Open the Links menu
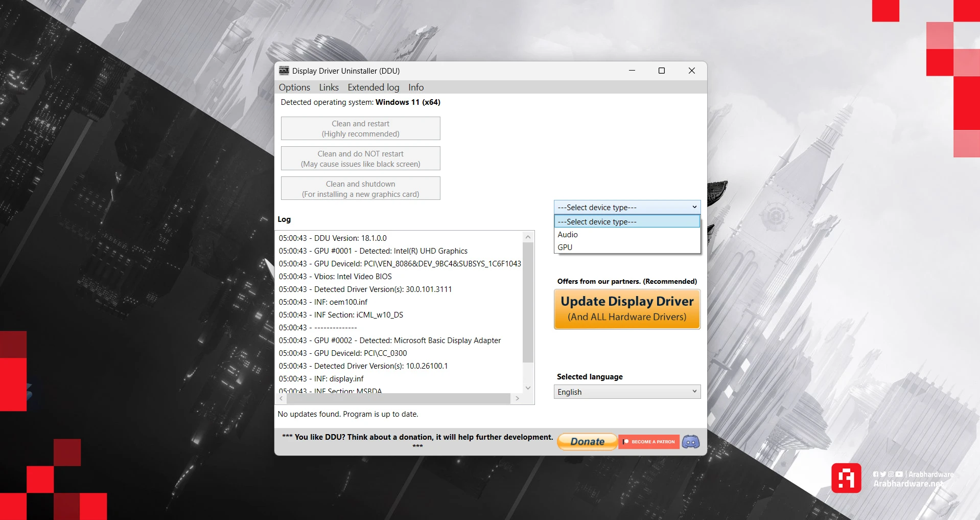This screenshot has height=520, width=980. coord(329,87)
